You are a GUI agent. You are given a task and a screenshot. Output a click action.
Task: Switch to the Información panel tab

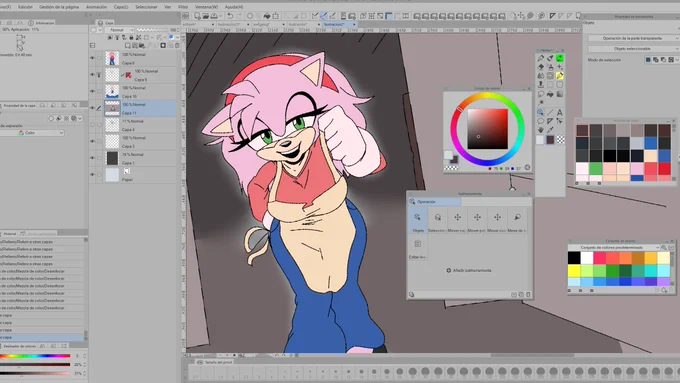pyautogui.click(x=42, y=23)
